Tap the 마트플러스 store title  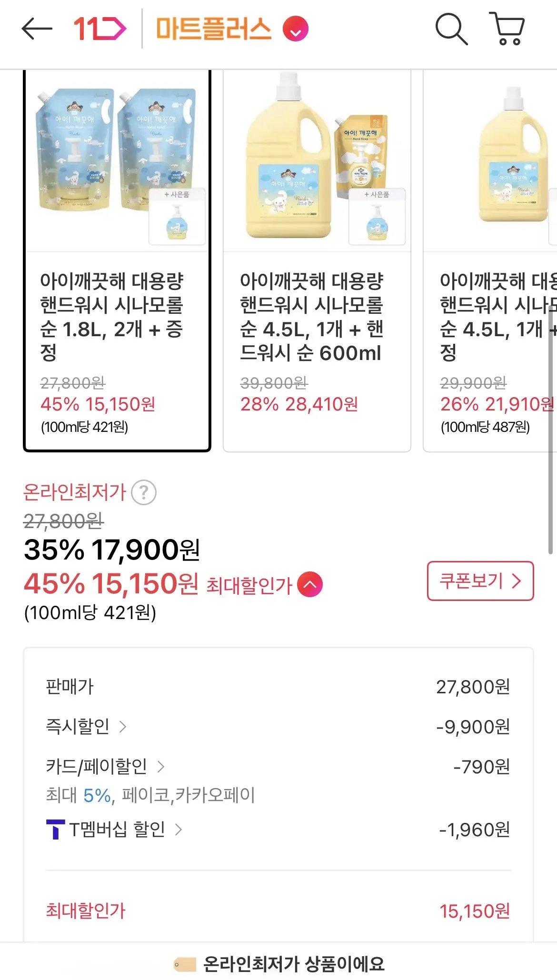214,29
